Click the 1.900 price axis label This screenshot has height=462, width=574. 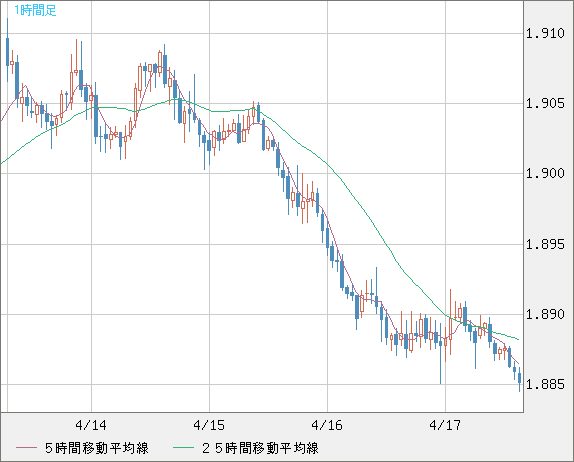(545, 173)
